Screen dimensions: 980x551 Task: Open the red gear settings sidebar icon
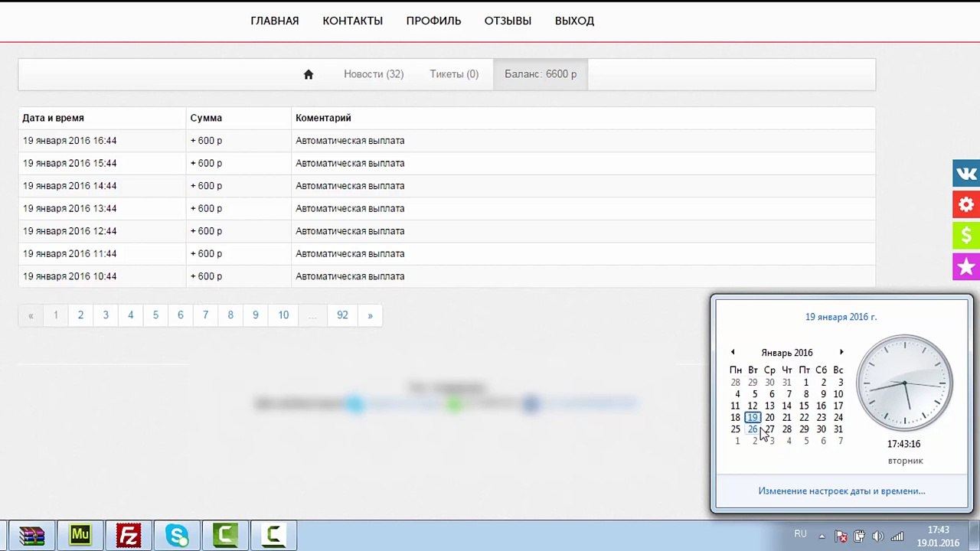pyautogui.click(x=966, y=204)
